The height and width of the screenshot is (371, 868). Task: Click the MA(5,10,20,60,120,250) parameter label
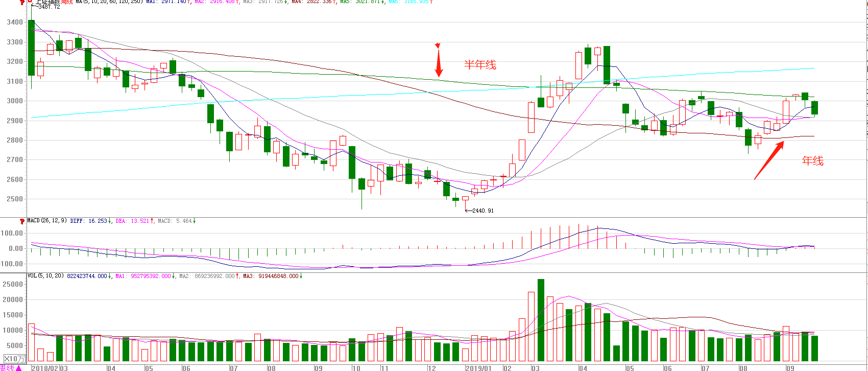(x=109, y=2)
